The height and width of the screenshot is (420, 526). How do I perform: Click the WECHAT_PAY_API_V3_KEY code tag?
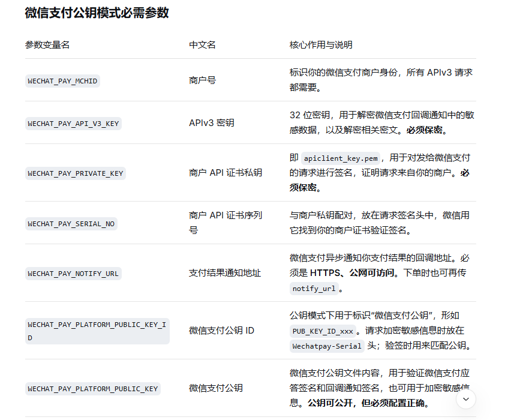click(x=73, y=124)
